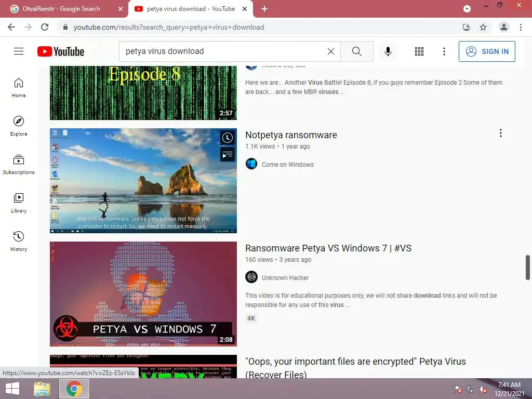Viewport: 532px width, 399px height.
Task: Click the Episode 8 video description text
Action: (374, 87)
